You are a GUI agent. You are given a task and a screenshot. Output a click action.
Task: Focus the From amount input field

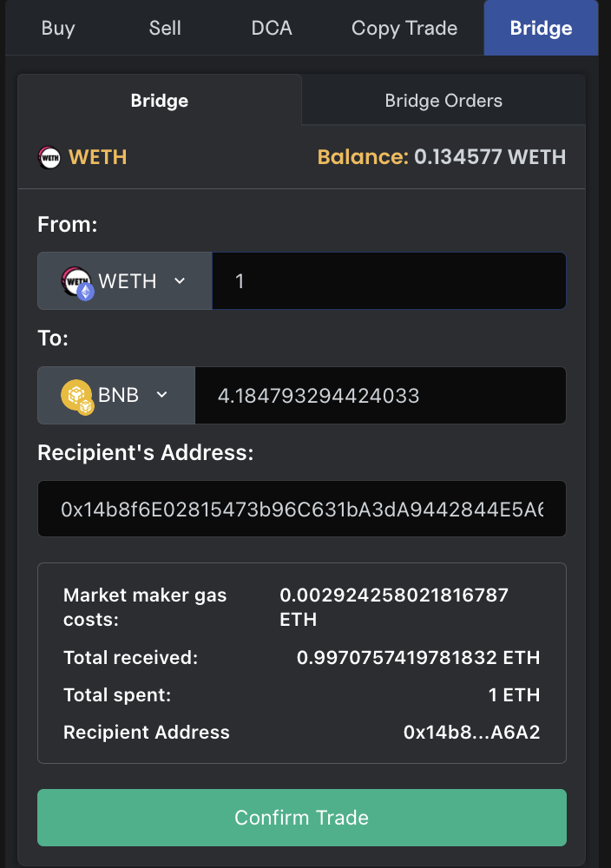(x=389, y=281)
